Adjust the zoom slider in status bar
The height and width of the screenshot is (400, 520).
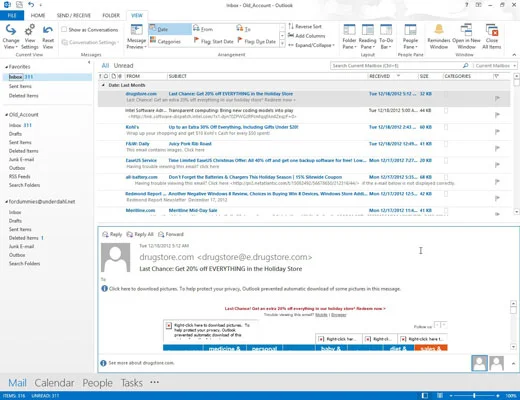474,396
